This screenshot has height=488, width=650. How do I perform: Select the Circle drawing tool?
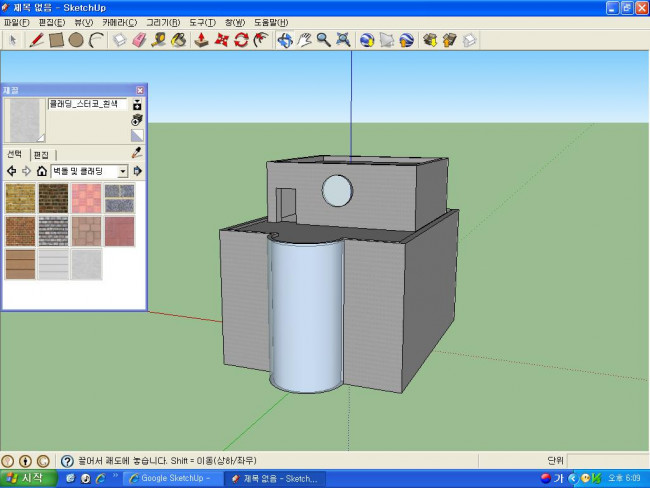(x=76, y=40)
